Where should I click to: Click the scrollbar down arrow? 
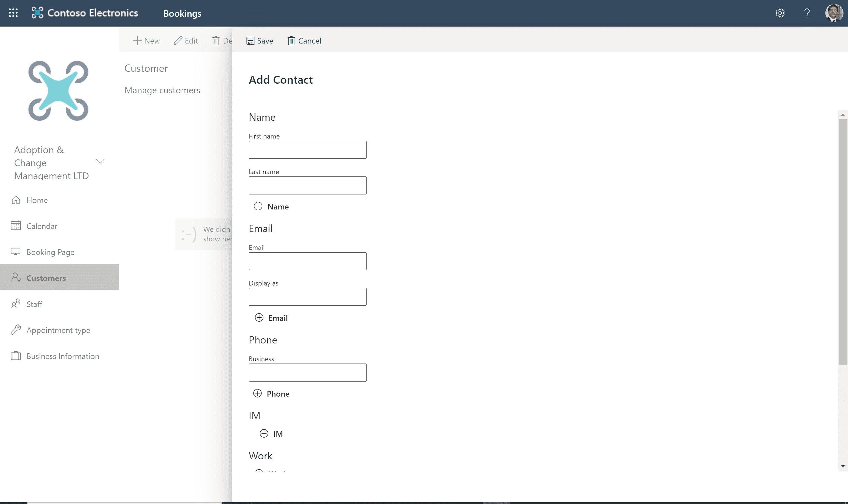tap(843, 466)
